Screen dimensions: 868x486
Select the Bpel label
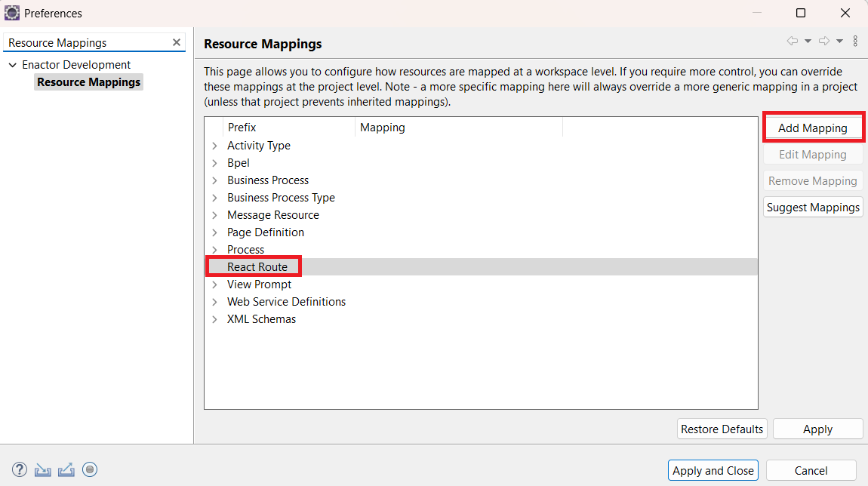(x=238, y=163)
